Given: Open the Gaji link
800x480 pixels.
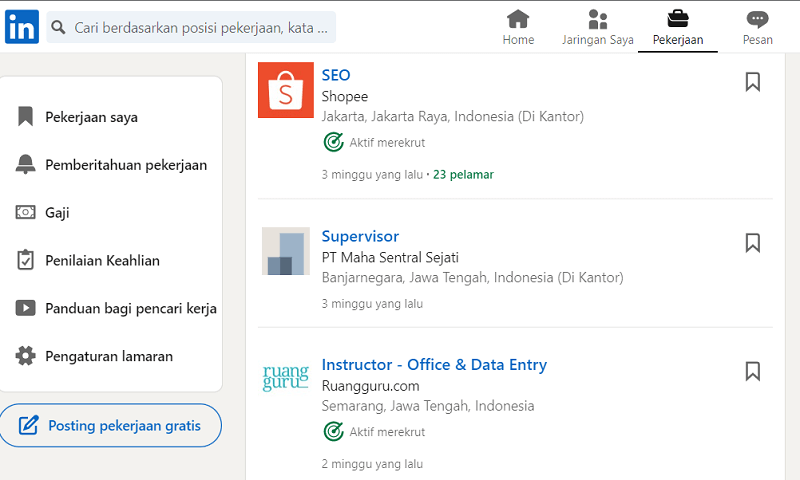Looking at the screenshot, I should pyautogui.click(x=57, y=213).
